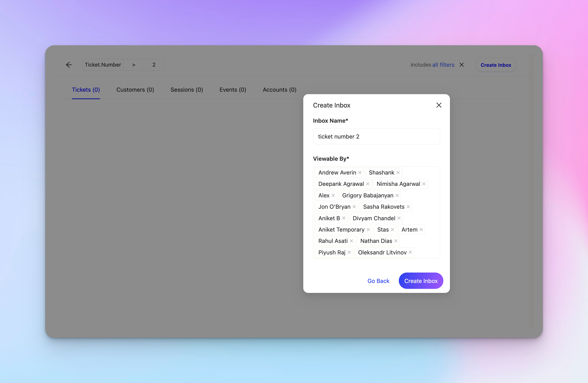Image resolution: width=588 pixels, height=383 pixels.
Task: Remove the Oleksandr Litvinov tag
Action: pyautogui.click(x=410, y=252)
